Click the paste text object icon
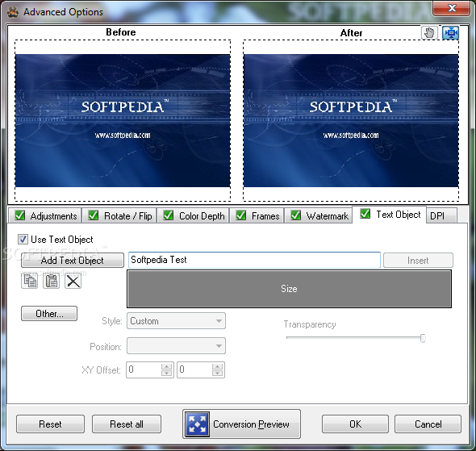This screenshot has height=451, width=476. (x=52, y=281)
